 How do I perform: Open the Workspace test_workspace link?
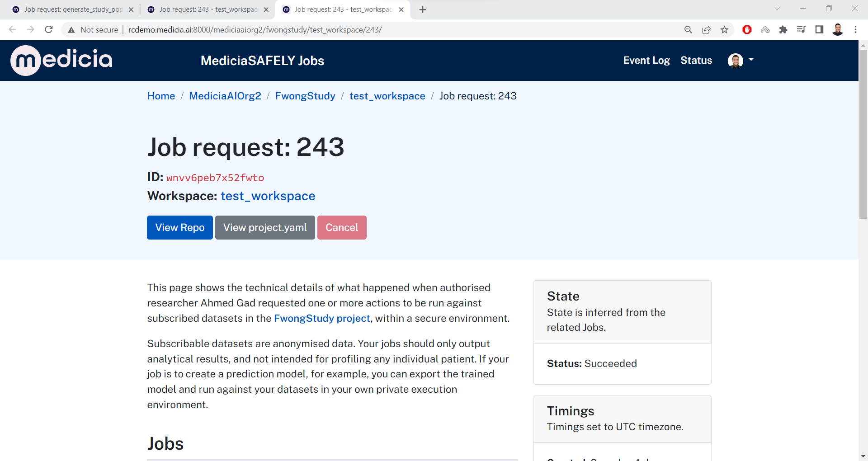pos(268,196)
